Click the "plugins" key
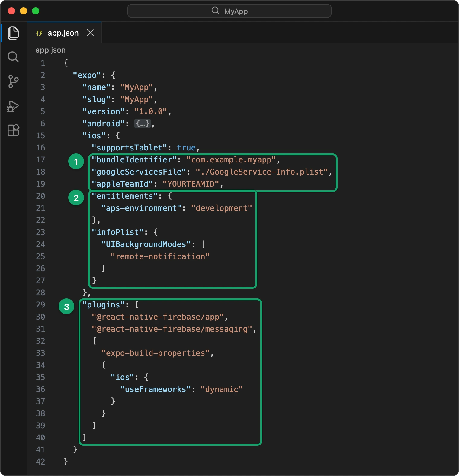This screenshot has width=459, height=476. click(104, 305)
